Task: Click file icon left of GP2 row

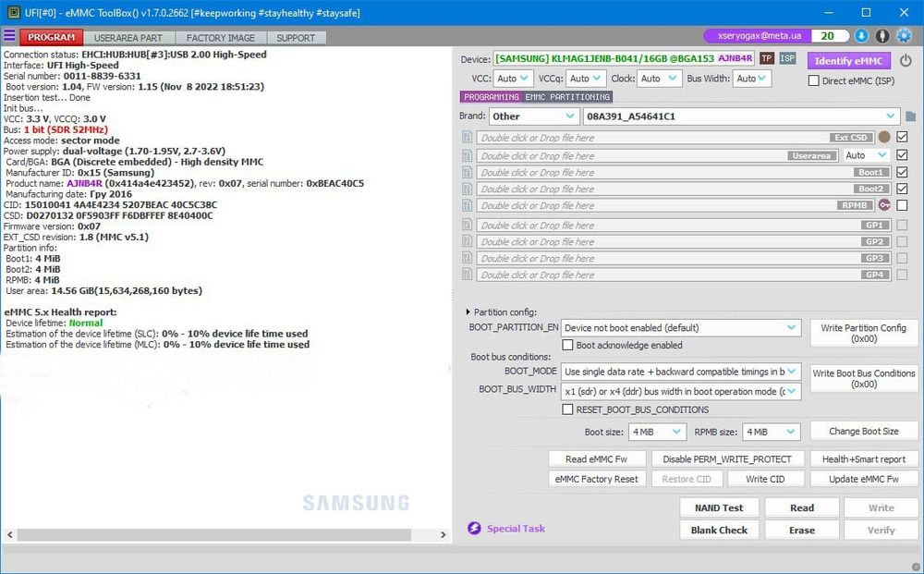Action: pyautogui.click(x=468, y=241)
